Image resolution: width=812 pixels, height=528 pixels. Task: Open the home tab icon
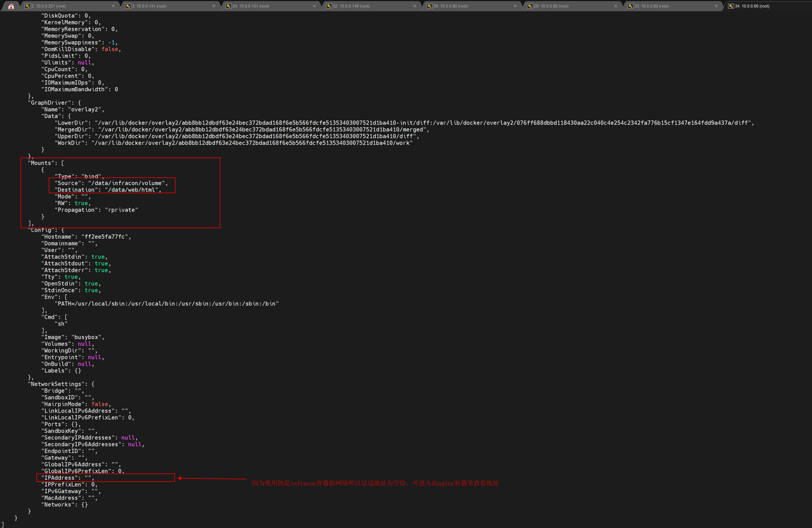pyautogui.click(x=11, y=6)
